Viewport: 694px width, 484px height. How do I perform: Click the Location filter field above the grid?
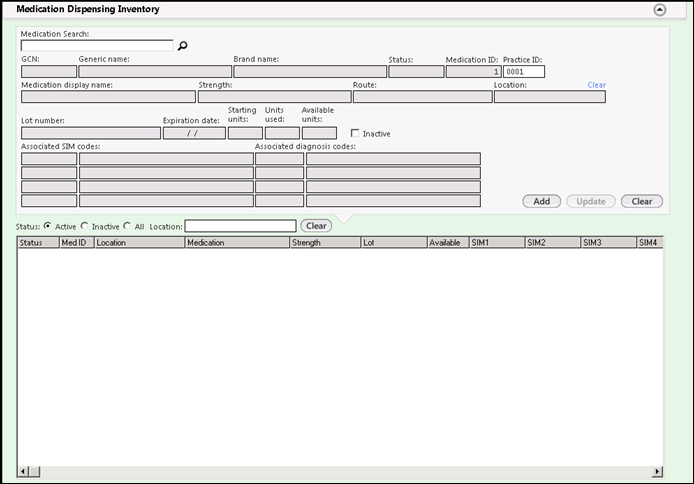click(x=240, y=226)
